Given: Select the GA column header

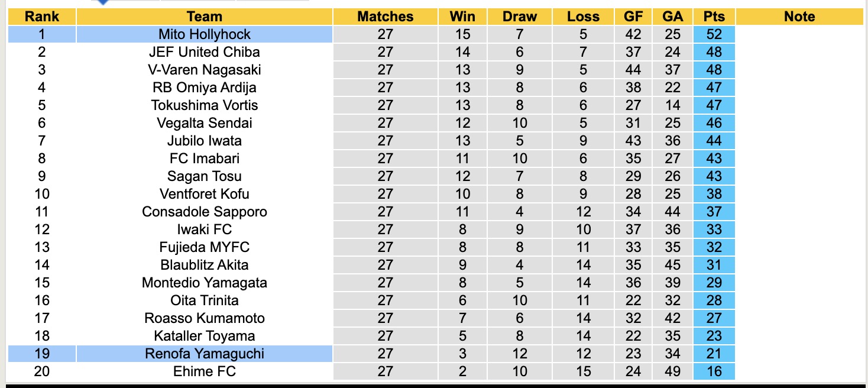Looking at the screenshot, I should 673,17.
